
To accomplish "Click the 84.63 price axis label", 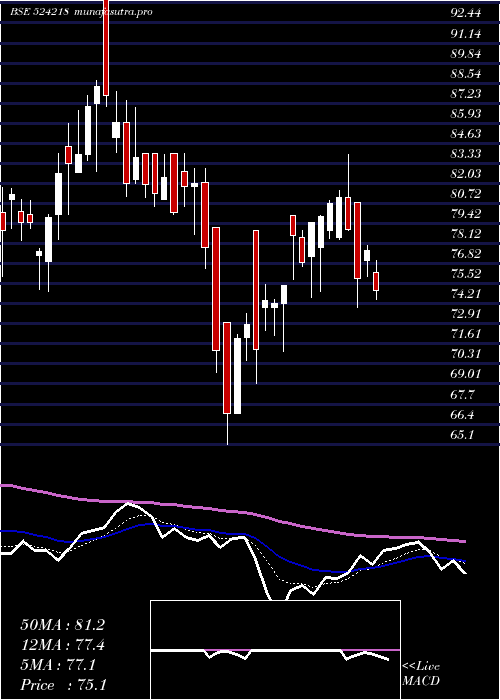I will [x=466, y=134].
